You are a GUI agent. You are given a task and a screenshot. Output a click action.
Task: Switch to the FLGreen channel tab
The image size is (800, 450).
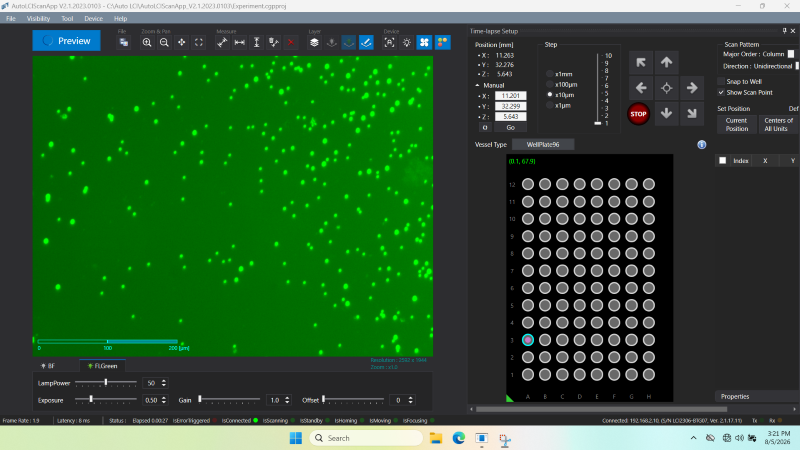click(103, 366)
